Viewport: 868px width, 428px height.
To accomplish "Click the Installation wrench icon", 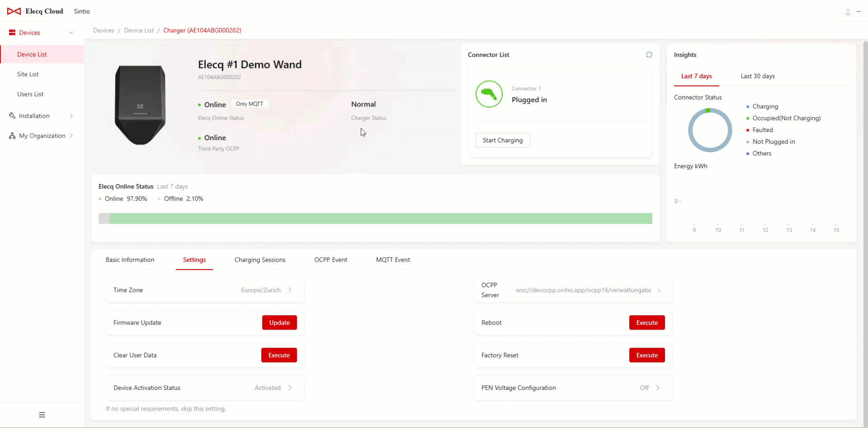I will click(12, 116).
